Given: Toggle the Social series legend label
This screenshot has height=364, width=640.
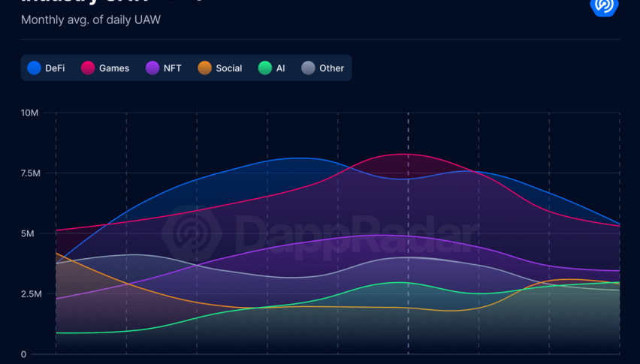Looking at the screenshot, I should (x=228, y=68).
